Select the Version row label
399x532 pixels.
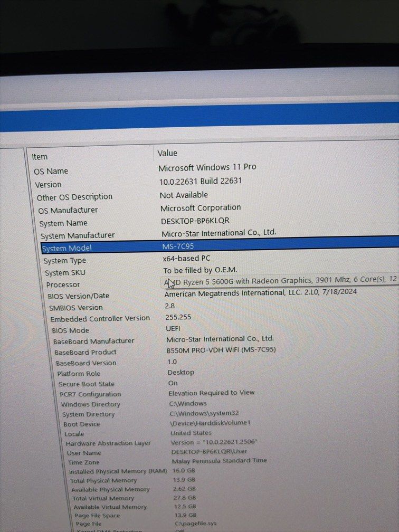(x=48, y=185)
